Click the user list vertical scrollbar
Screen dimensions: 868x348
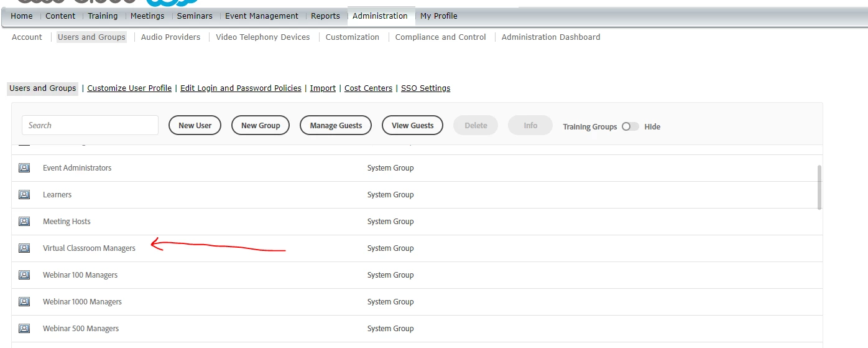tap(820, 187)
